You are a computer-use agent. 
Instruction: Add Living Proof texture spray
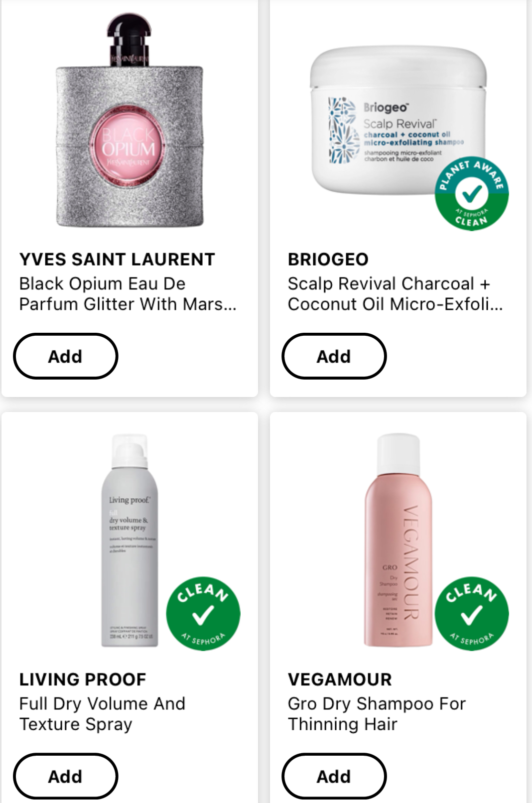tap(65, 776)
